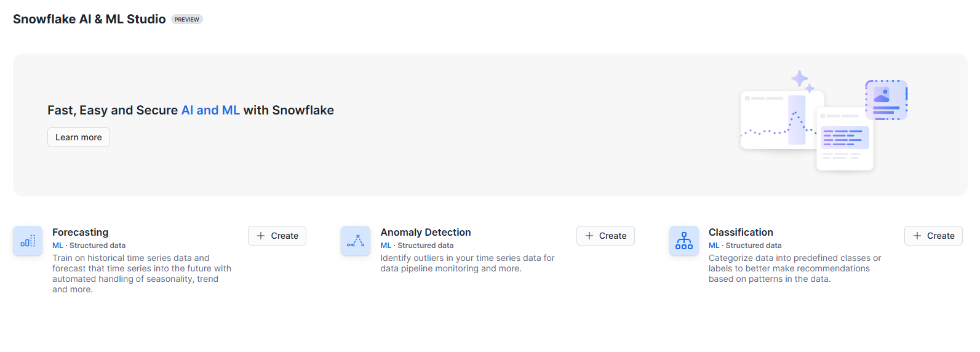Create a new Classification model
Image resolution: width=980 pixels, height=352 pixels.
pos(933,236)
